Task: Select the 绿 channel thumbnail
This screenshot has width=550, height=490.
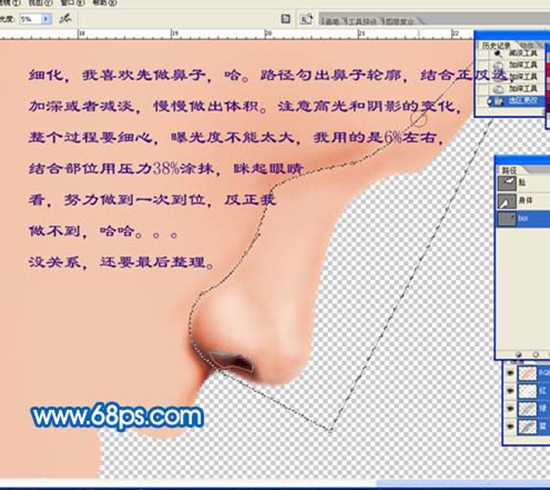Action: tap(528, 409)
